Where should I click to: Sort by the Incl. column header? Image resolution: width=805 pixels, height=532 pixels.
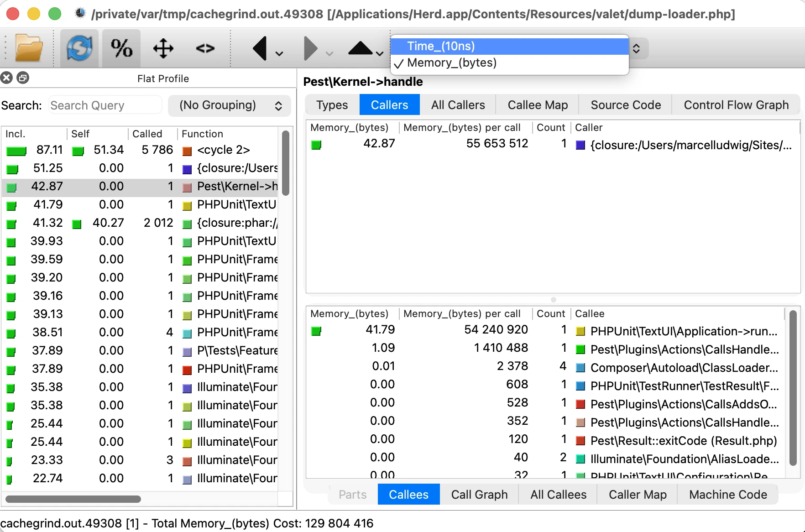point(35,134)
